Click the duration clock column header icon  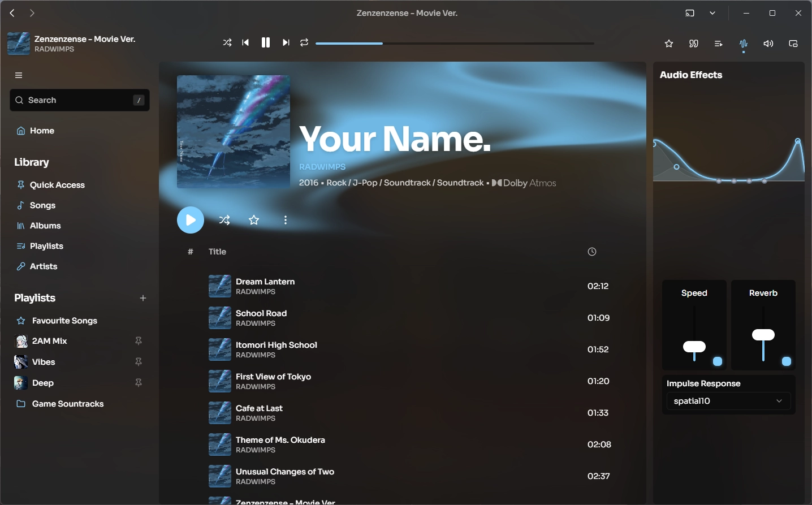tap(592, 252)
